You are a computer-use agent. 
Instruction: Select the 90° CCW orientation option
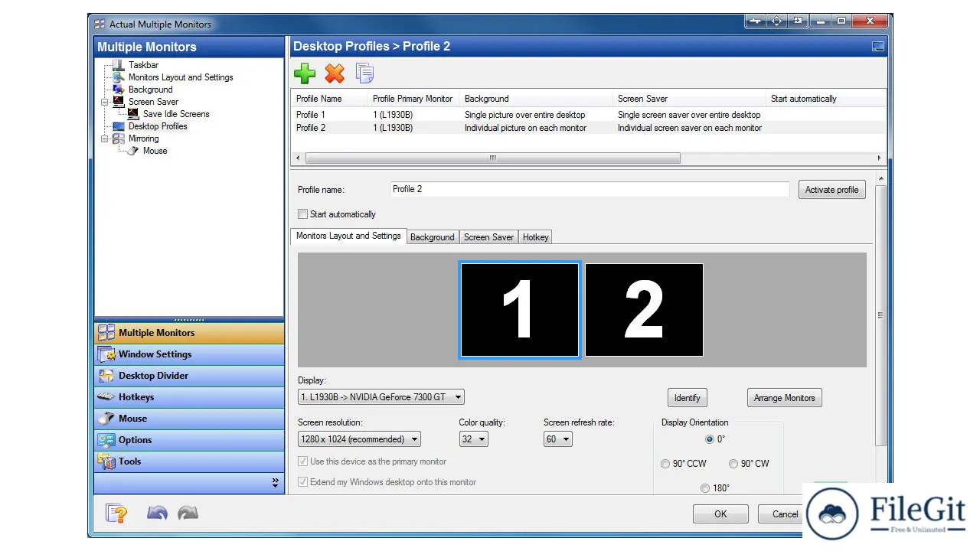665,464
